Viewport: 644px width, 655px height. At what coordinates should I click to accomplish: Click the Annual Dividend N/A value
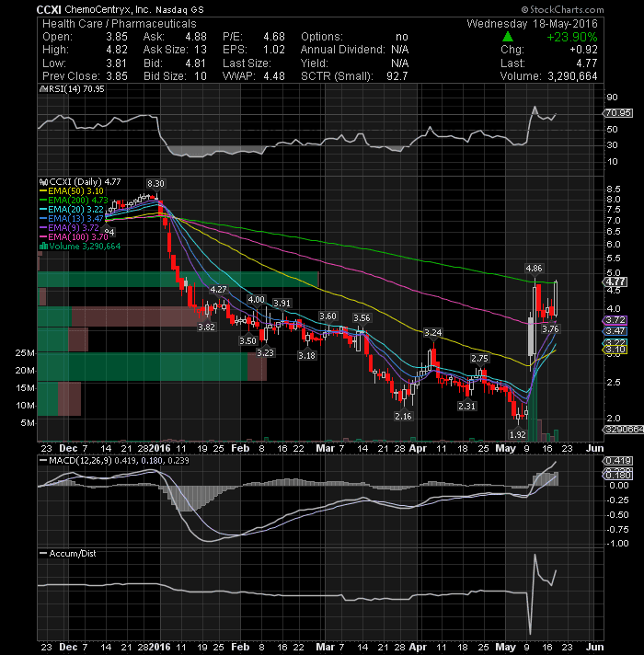click(x=399, y=50)
